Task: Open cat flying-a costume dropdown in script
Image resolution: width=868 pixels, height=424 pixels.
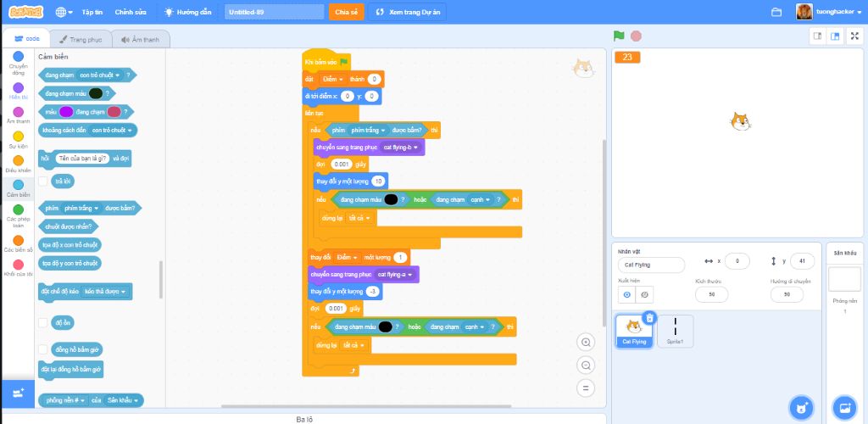Action: coord(395,275)
